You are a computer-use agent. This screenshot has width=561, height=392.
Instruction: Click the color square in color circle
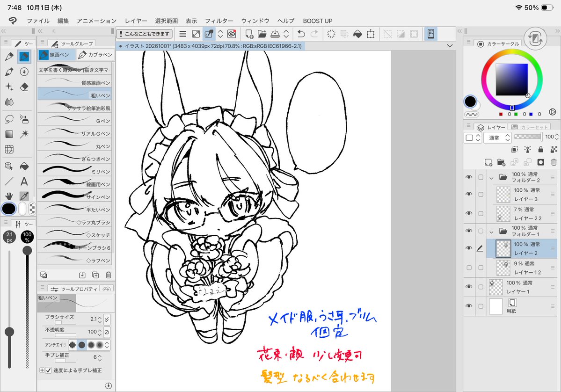click(x=511, y=80)
